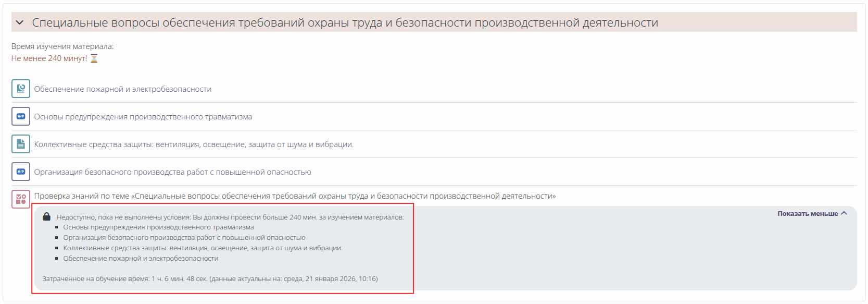Click the lesson icon for "Обеспечение пожарной и электробезопасности"
The height and width of the screenshot is (304, 868).
point(21,89)
